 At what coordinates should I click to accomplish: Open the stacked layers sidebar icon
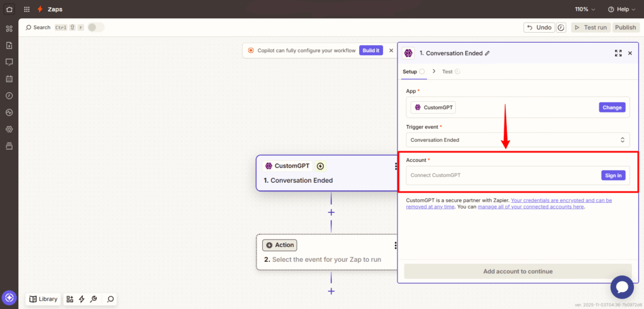[x=9, y=146]
